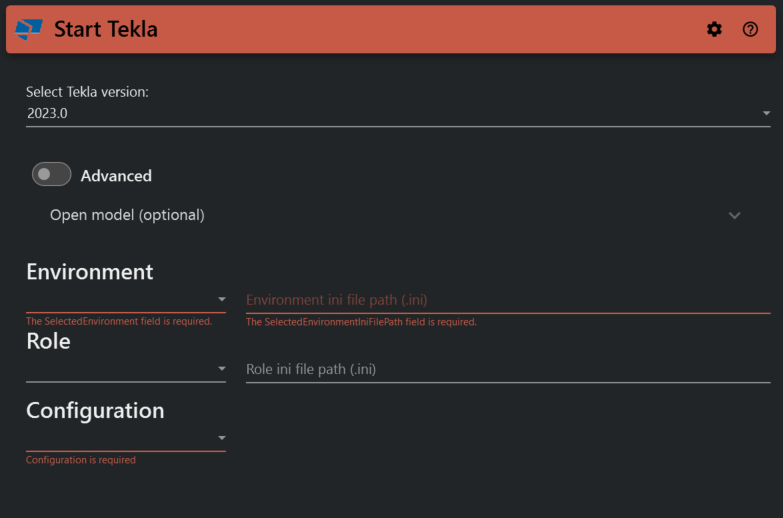Focus the Environment ini file path field

tap(507, 300)
